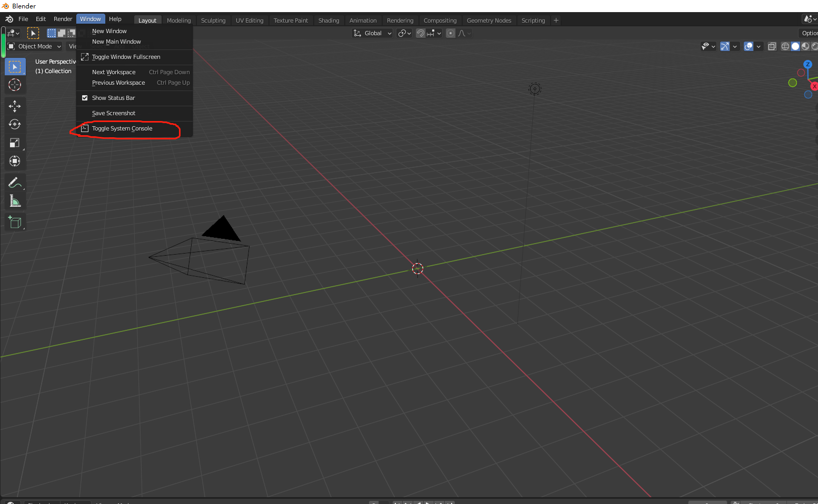Choose the Scale tool
Screen dimensions: 818x504
point(15,143)
